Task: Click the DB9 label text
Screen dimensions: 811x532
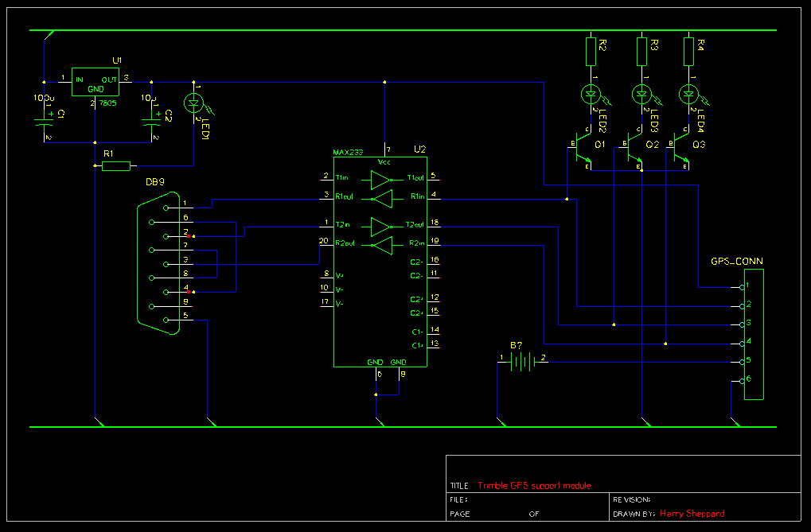Action: click(x=155, y=182)
